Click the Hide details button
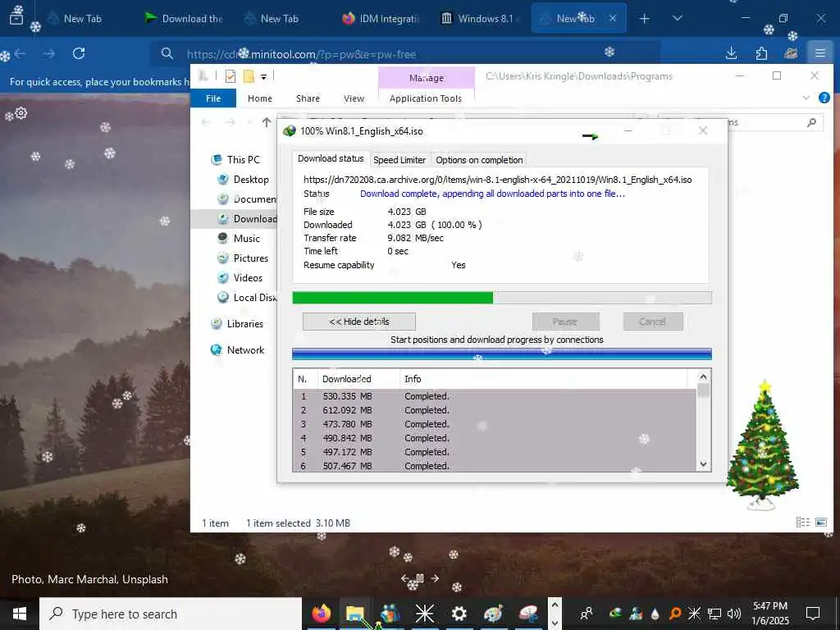Image resolution: width=840 pixels, height=630 pixels. [359, 322]
